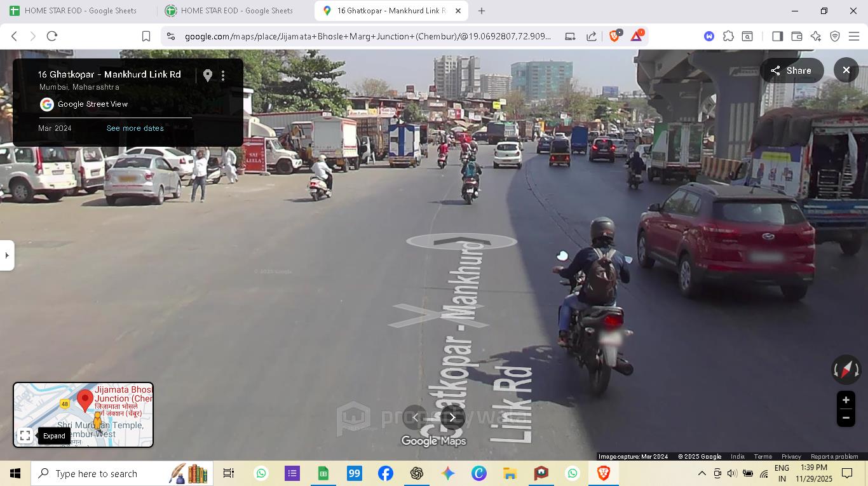Expand the minimap to full screen
This screenshot has height=486, width=868.
click(25, 436)
